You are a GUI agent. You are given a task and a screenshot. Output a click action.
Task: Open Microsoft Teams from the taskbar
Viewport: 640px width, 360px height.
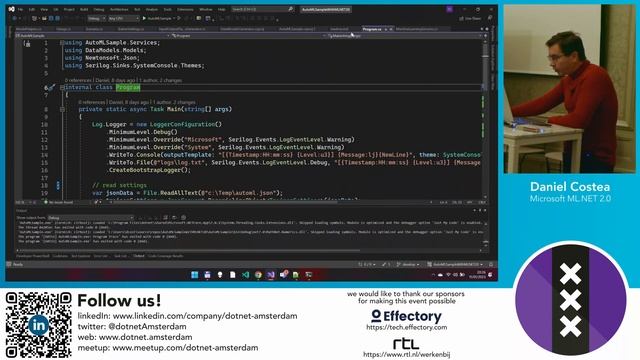click(284, 274)
